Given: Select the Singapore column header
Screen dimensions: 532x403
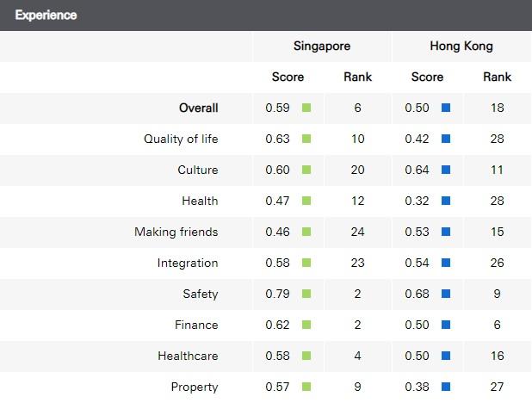Looking at the screenshot, I should coord(322,46).
